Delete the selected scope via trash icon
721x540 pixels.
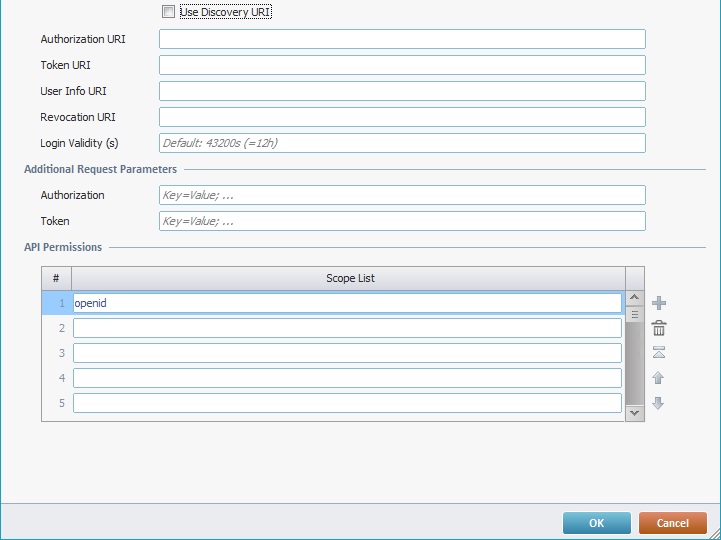[658, 328]
